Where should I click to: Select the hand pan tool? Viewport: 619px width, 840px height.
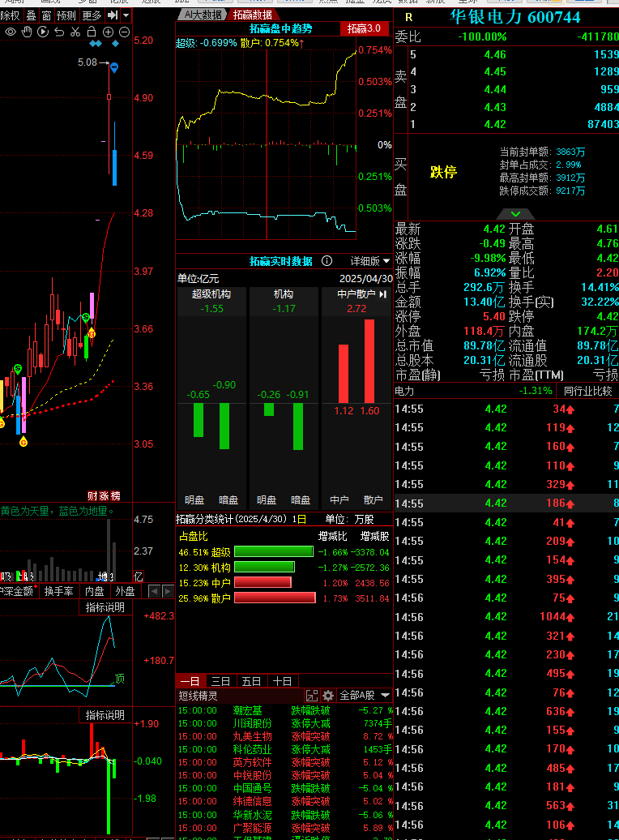click(27, 32)
